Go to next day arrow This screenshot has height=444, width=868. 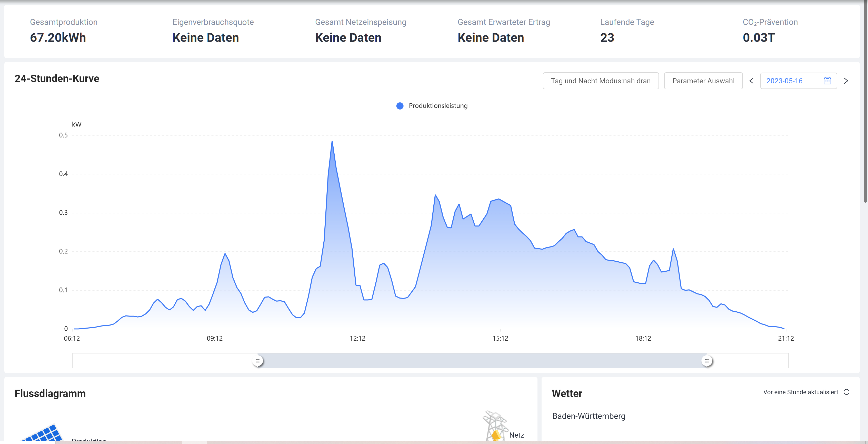(x=846, y=81)
